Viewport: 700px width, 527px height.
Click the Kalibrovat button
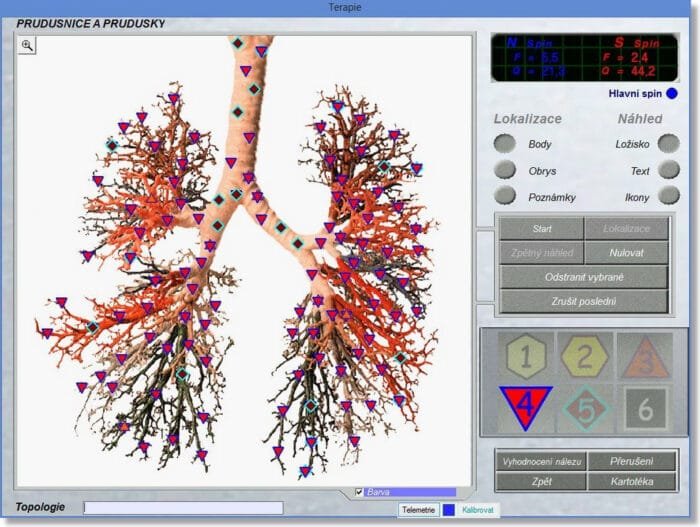[x=478, y=510]
